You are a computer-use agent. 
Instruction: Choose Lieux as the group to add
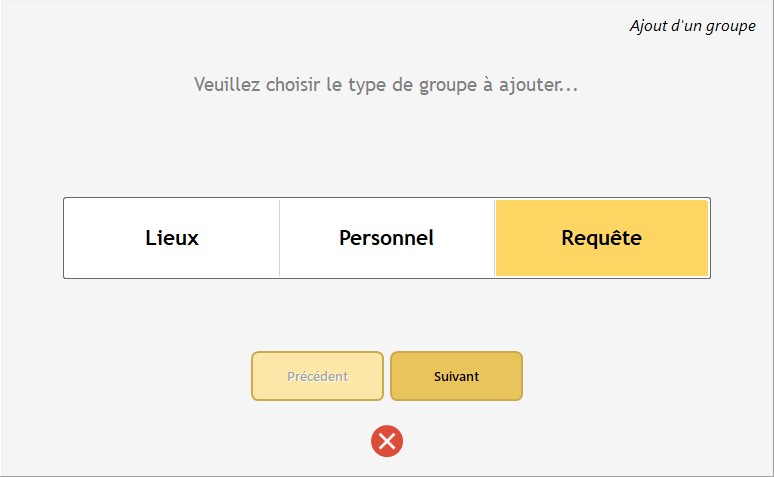pyautogui.click(x=172, y=238)
